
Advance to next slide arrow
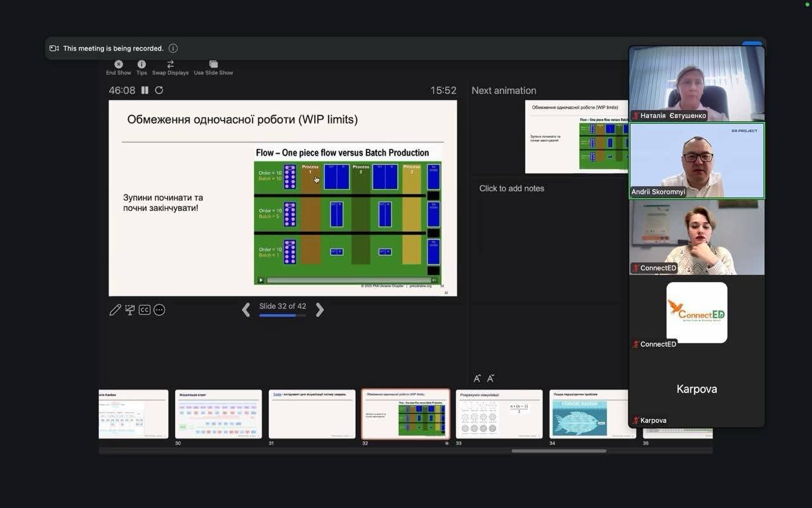pyautogui.click(x=320, y=310)
